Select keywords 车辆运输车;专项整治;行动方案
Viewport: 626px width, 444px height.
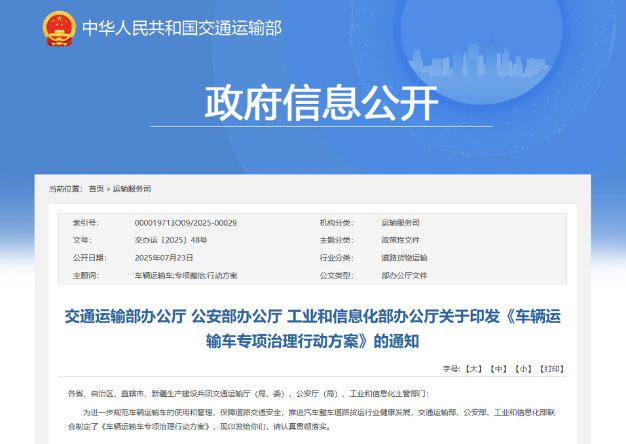pyautogui.click(x=186, y=276)
